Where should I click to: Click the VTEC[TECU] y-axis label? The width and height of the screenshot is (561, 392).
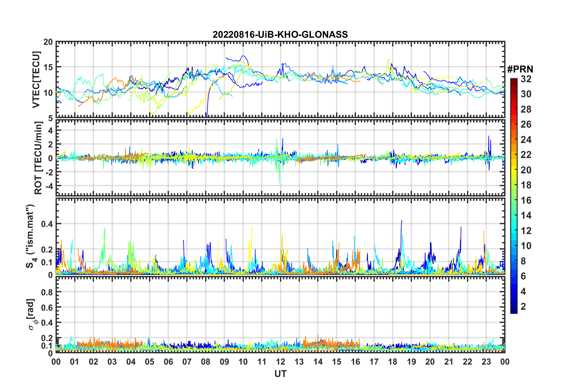pos(36,80)
